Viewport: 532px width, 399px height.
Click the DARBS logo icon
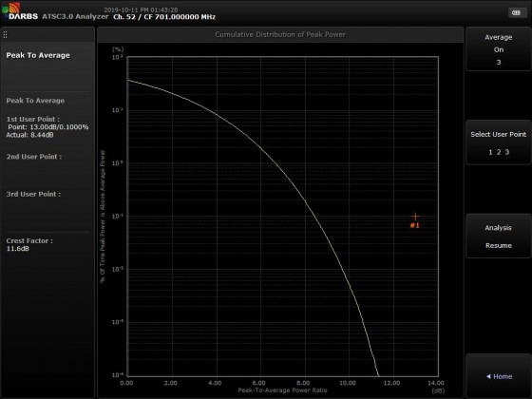point(11,8)
